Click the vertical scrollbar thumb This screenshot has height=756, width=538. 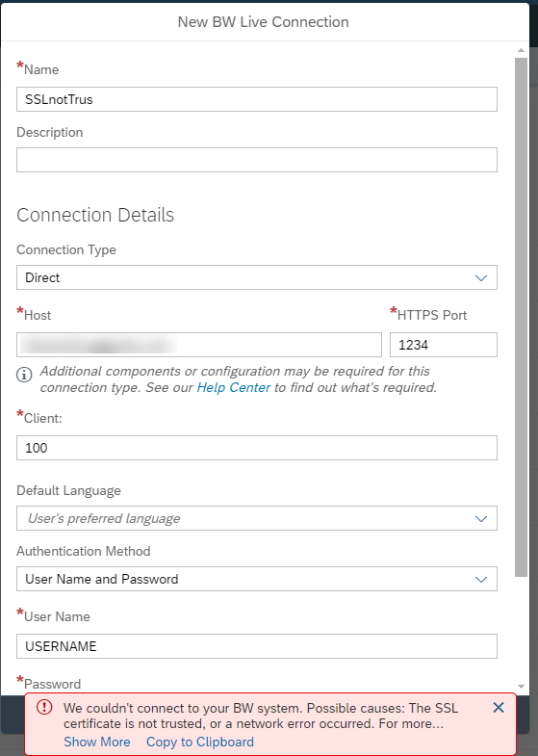tap(521, 317)
